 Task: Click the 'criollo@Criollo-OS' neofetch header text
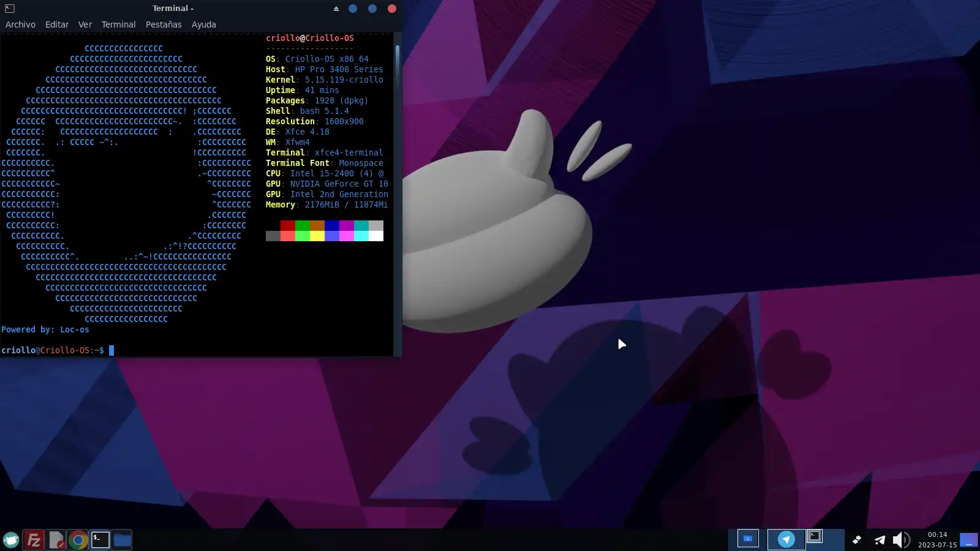(x=310, y=38)
